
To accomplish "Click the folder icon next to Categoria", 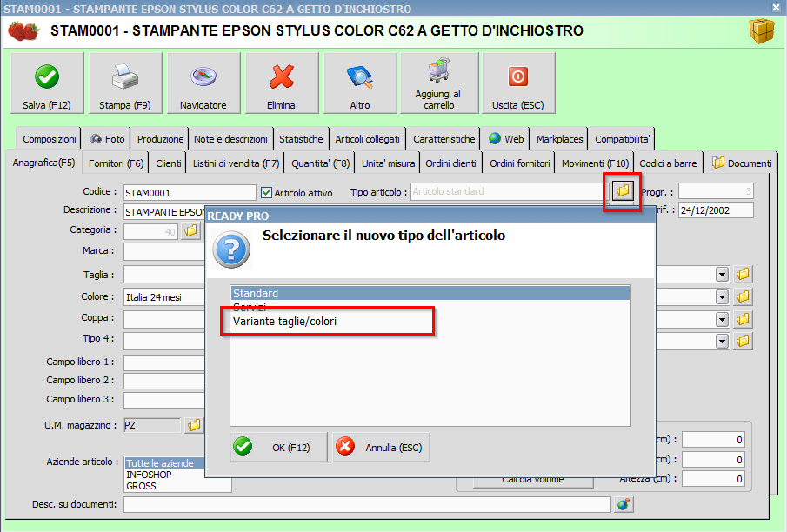I will (190, 231).
